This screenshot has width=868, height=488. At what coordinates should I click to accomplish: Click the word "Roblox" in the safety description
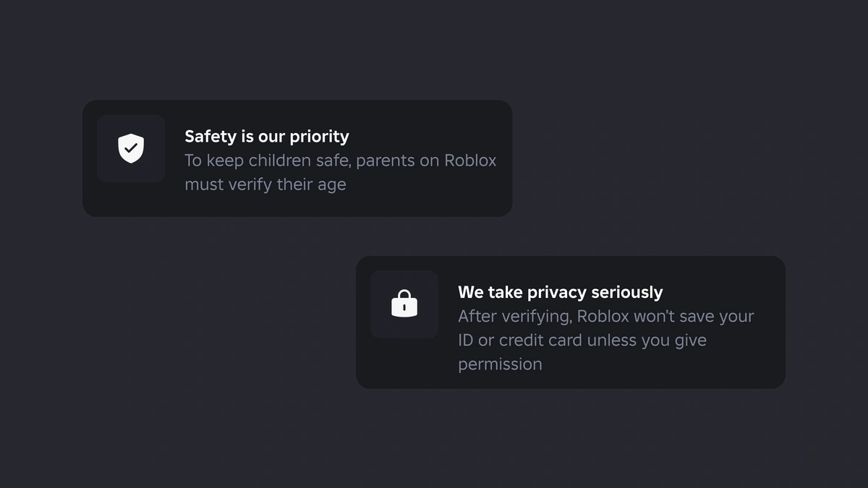coord(470,160)
